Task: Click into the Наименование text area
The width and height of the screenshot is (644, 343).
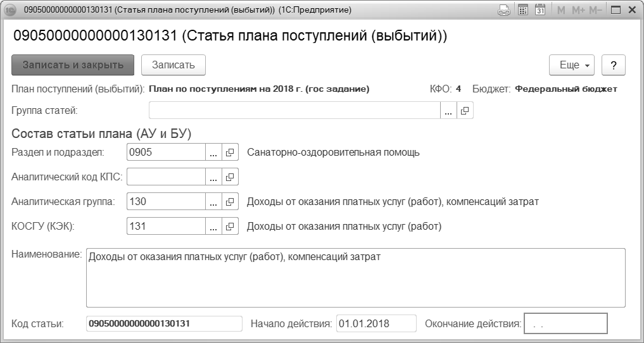Action: (356, 278)
